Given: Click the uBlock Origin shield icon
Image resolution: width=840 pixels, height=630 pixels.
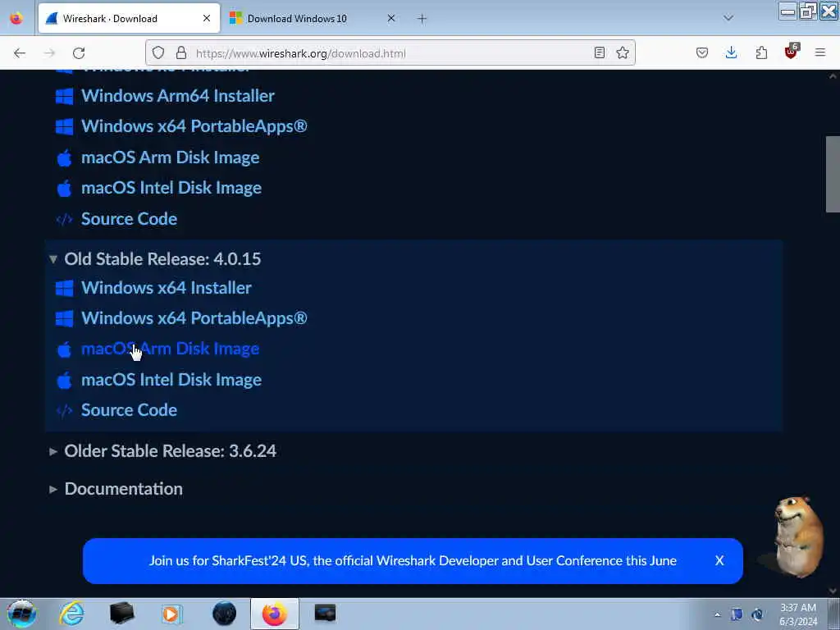Looking at the screenshot, I should (x=792, y=52).
